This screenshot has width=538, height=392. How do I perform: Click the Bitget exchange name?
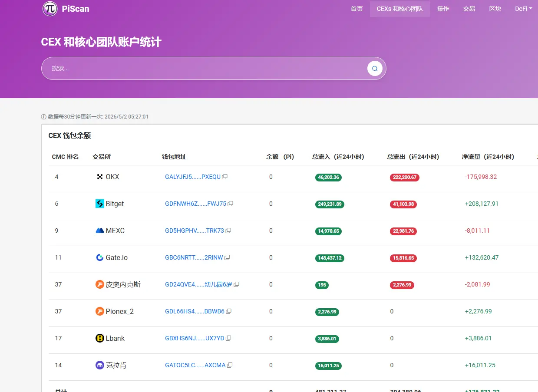pyautogui.click(x=115, y=204)
